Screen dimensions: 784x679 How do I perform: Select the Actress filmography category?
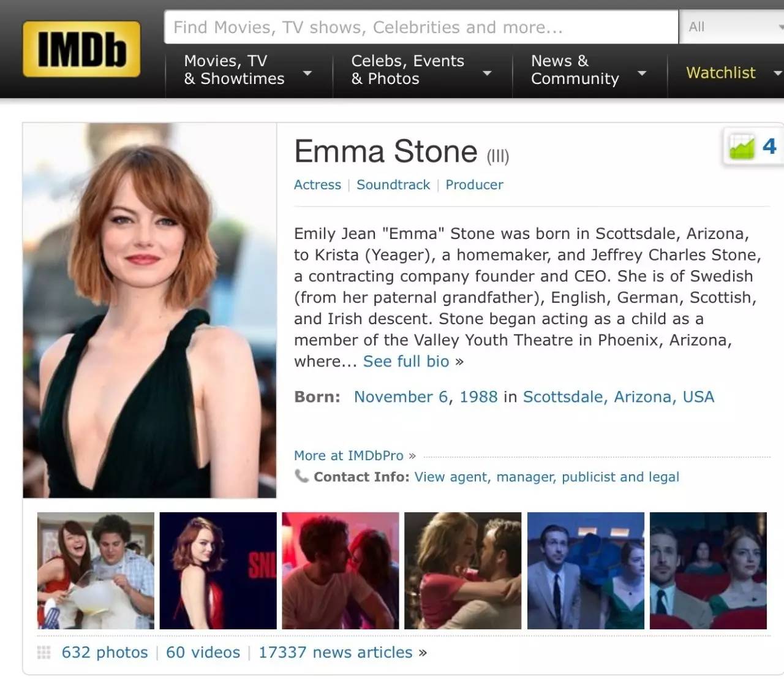[317, 184]
